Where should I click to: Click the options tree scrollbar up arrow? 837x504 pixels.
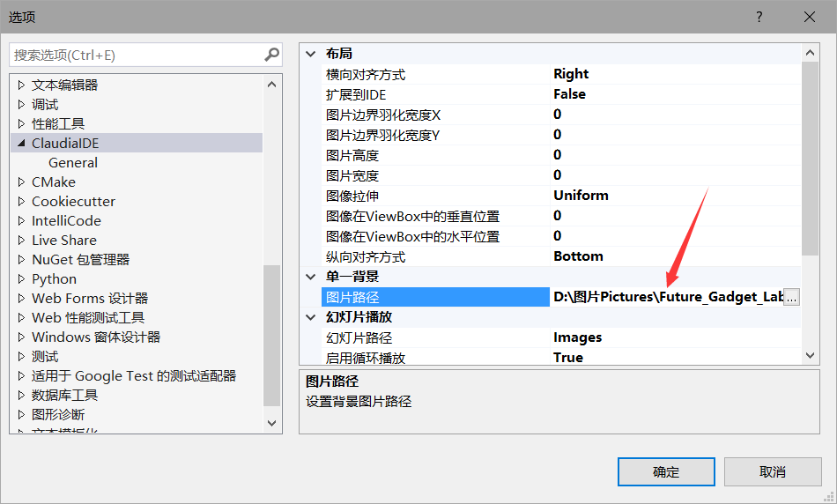pos(272,84)
